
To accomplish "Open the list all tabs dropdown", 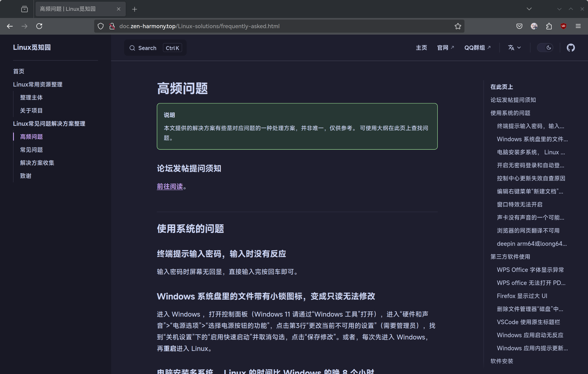I will [x=529, y=9].
